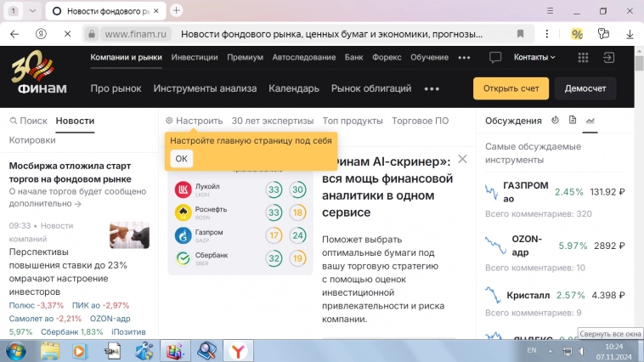This screenshot has width=644, height=362.
Task: Open the extensions icon in browser toolbar
Action: [x=603, y=34]
